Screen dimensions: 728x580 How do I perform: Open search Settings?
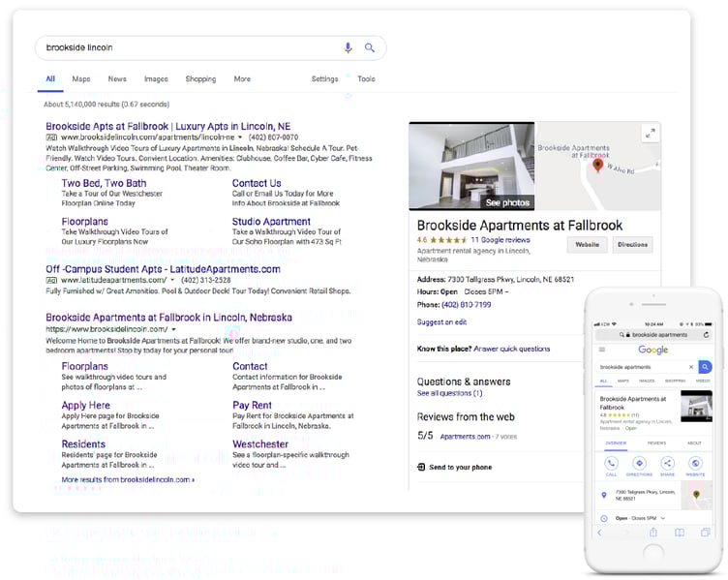[324, 79]
